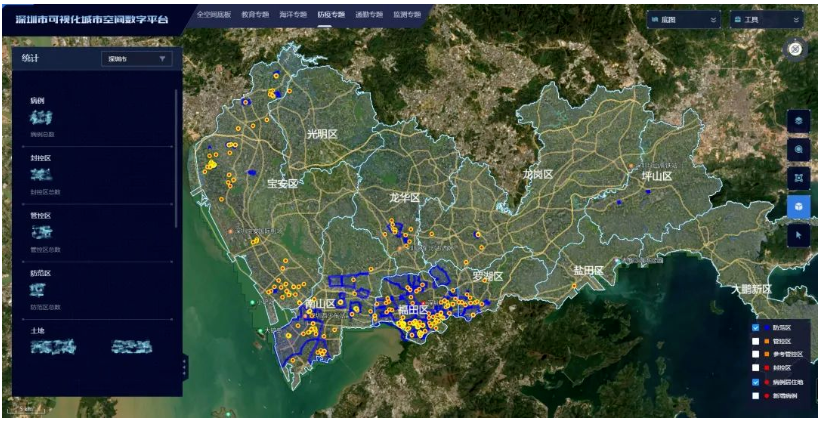819x422 pixels.
Task: Uncheck the 病例居住地 layer checkbox
Action: [755, 382]
